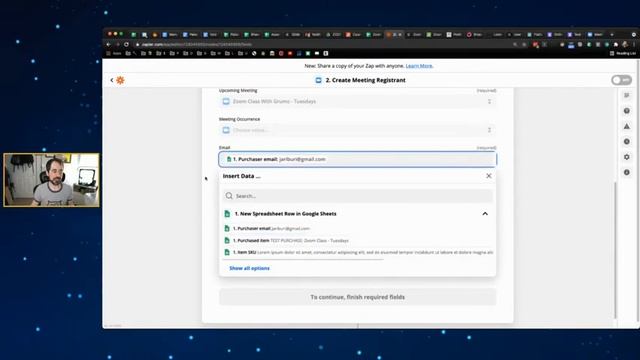Click the browser back arrow

109,44
